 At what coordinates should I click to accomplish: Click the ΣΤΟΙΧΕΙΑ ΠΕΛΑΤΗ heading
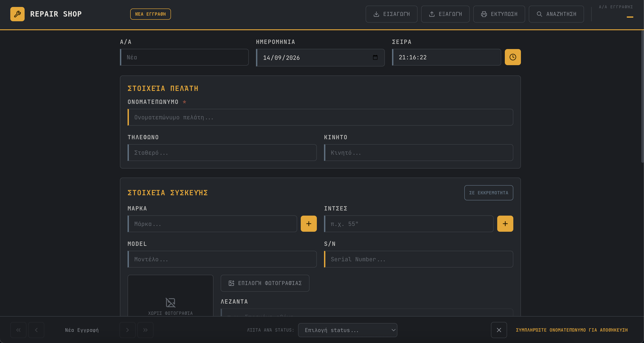[x=163, y=89]
